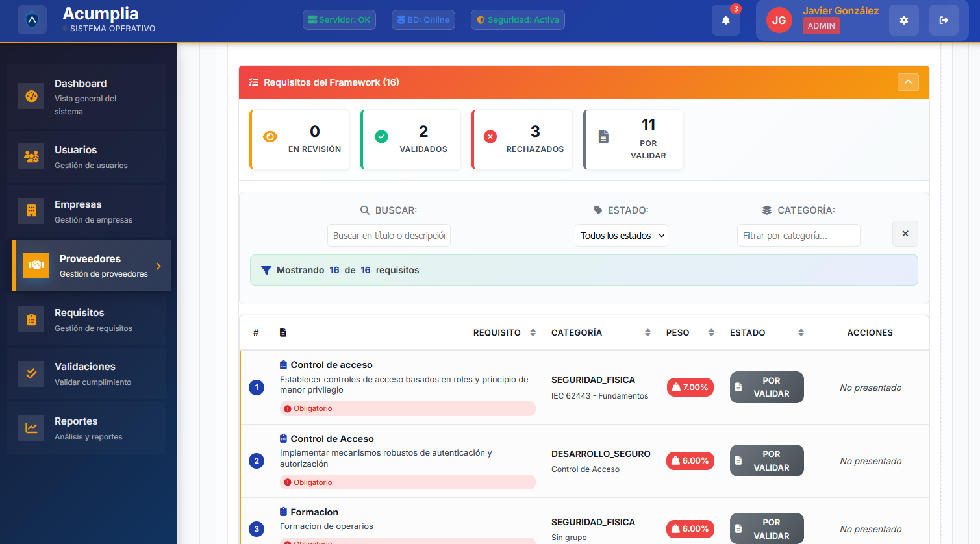Select the Validaciones checkmark icon
The image size is (980, 544).
point(31,373)
